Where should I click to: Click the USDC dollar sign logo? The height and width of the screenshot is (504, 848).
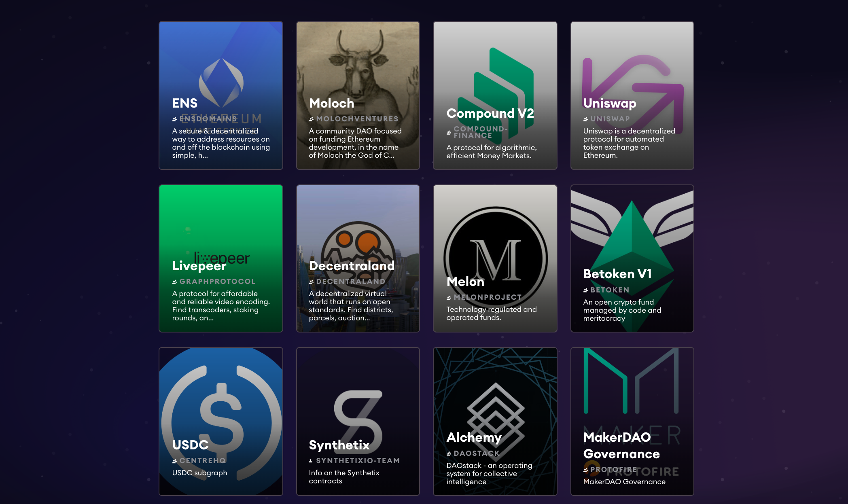(221, 409)
